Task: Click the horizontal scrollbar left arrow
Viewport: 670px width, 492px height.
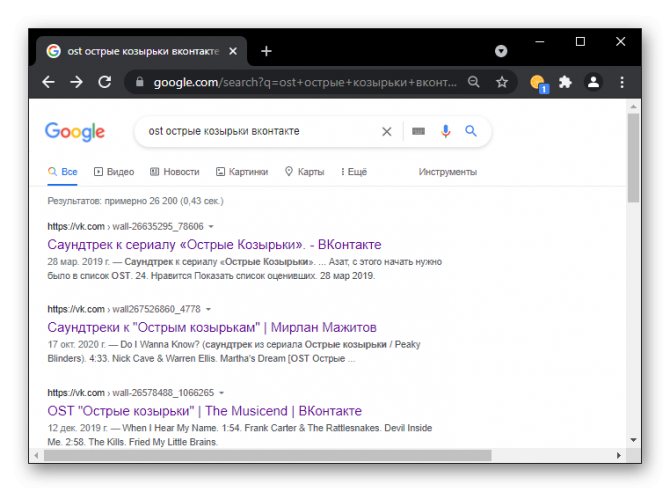Action: 36,455
